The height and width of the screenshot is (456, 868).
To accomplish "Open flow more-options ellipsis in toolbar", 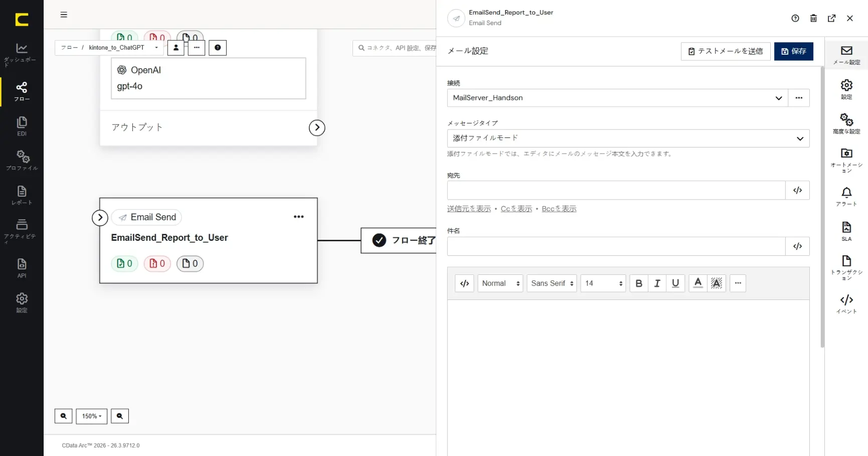I will 197,48.
